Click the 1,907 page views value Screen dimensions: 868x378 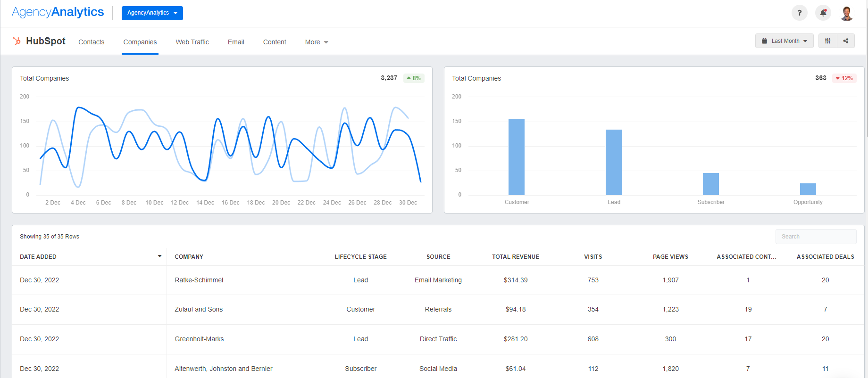670,280
